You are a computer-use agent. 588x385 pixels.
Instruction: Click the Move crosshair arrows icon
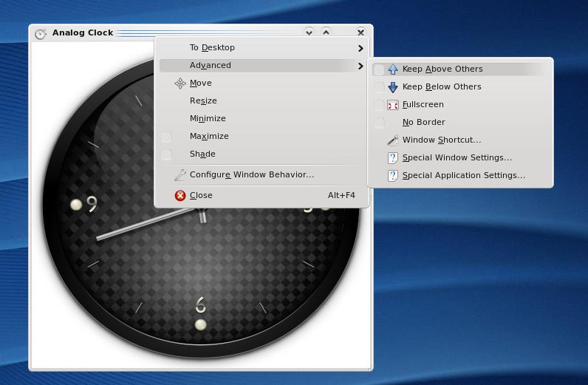pyautogui.click(x=180, y=84)
